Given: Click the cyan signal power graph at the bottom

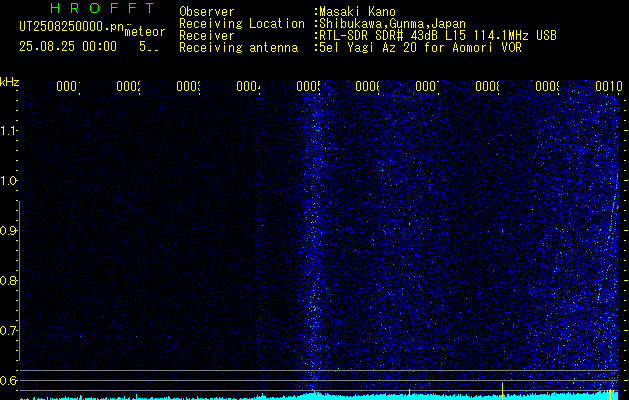Looking at the screenshot, I should click(321, 396).
